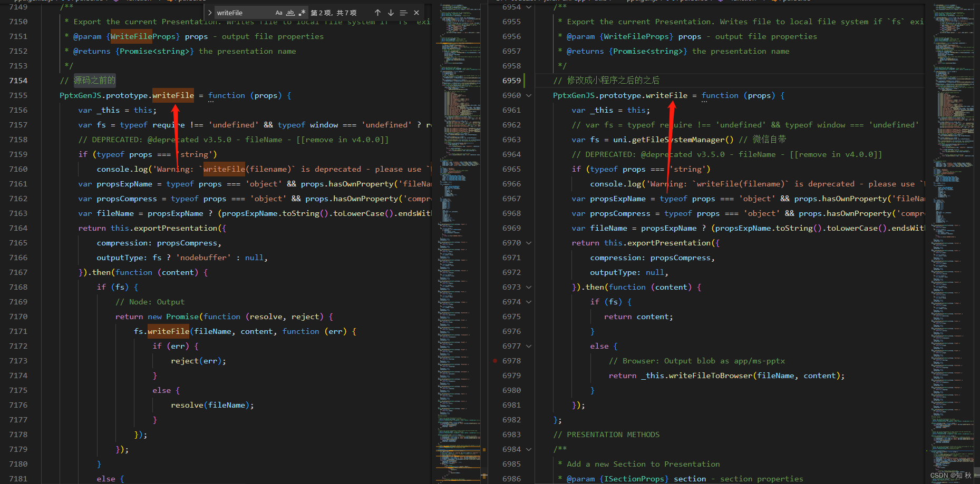
Task: Click the '// 源码之前的' comment on line 7154
Action: 88,81
